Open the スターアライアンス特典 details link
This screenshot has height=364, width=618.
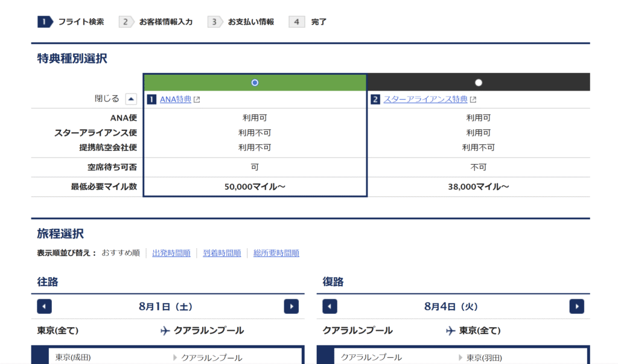tap(425, 100)
